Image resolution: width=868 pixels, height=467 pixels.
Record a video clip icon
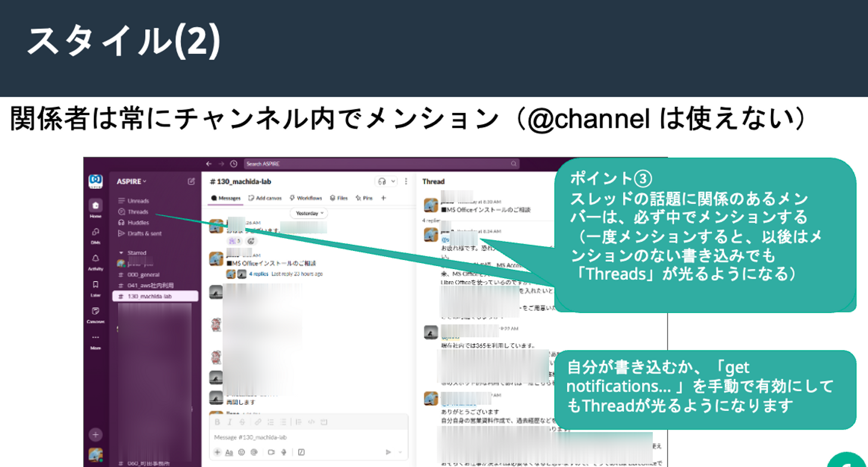pyautogui.click(x=271, y=452)
